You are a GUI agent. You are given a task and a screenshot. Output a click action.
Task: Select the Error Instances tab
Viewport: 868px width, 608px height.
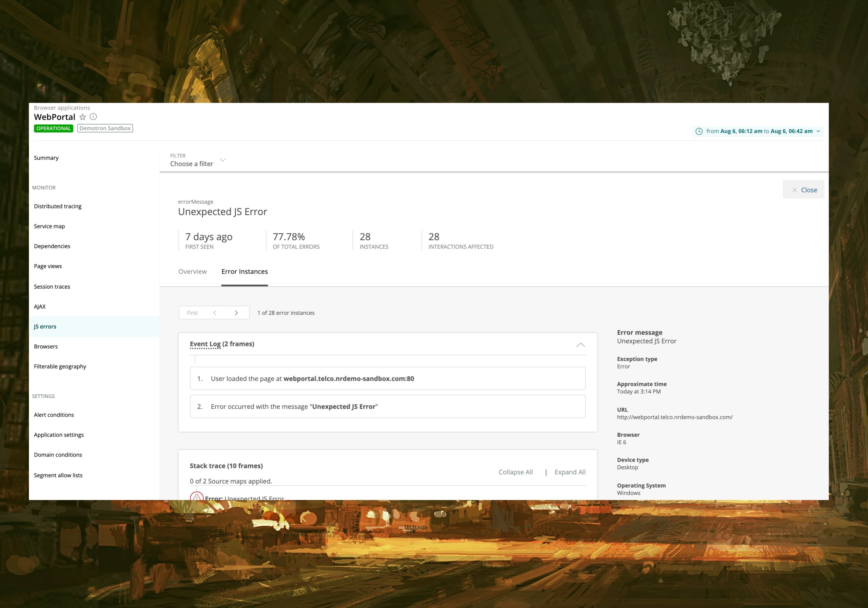(244, 272)
